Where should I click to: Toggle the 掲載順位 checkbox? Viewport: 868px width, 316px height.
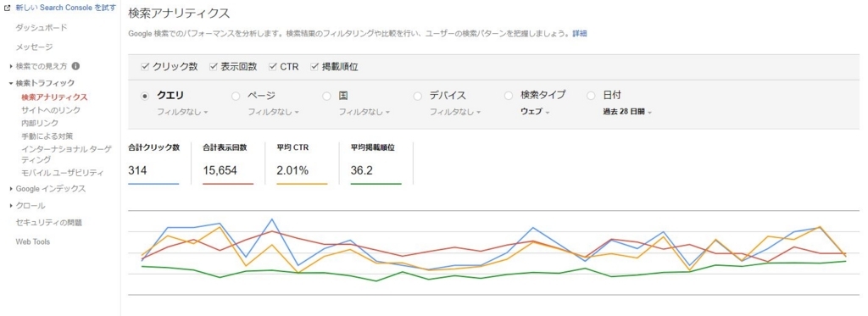(x=314, y=67)
